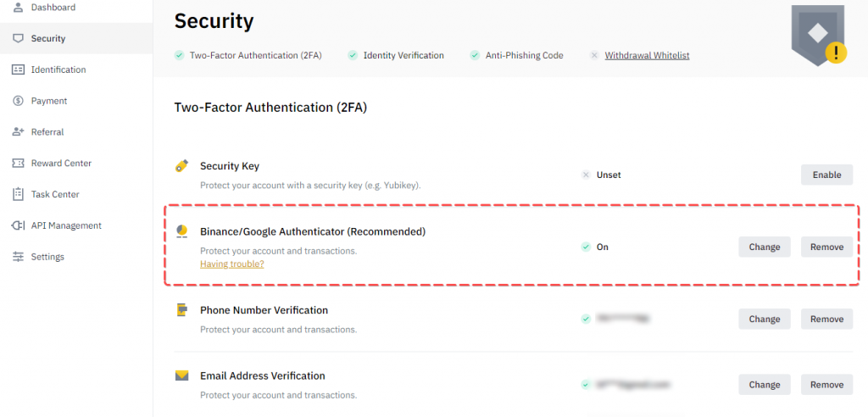The height and width of the screenshot is (417, 868).
Task: Go to Identification page
Action: coord(76,69)
